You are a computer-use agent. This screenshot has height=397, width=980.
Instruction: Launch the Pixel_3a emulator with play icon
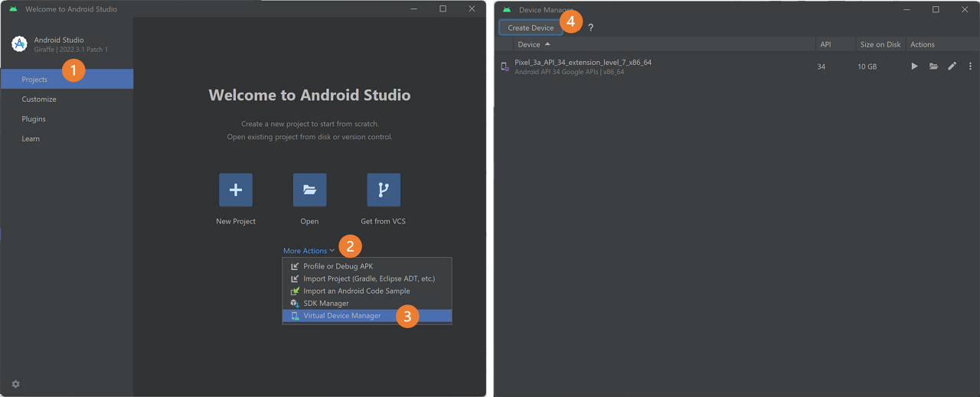914,67
